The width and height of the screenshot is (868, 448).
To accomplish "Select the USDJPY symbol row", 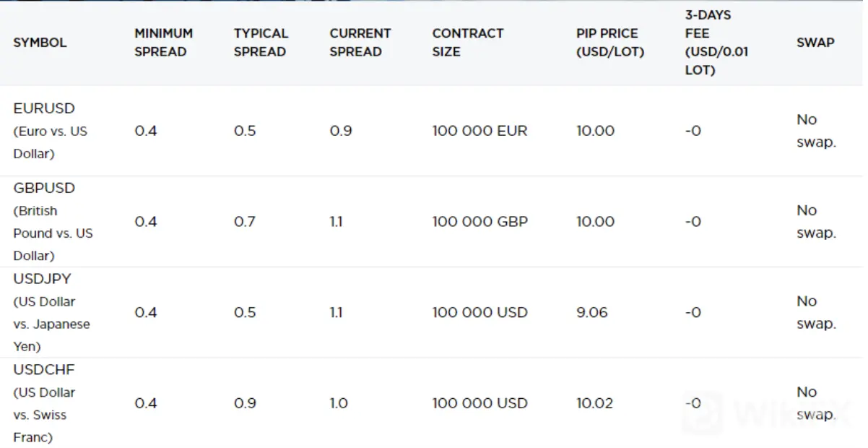I will (432, 312).
